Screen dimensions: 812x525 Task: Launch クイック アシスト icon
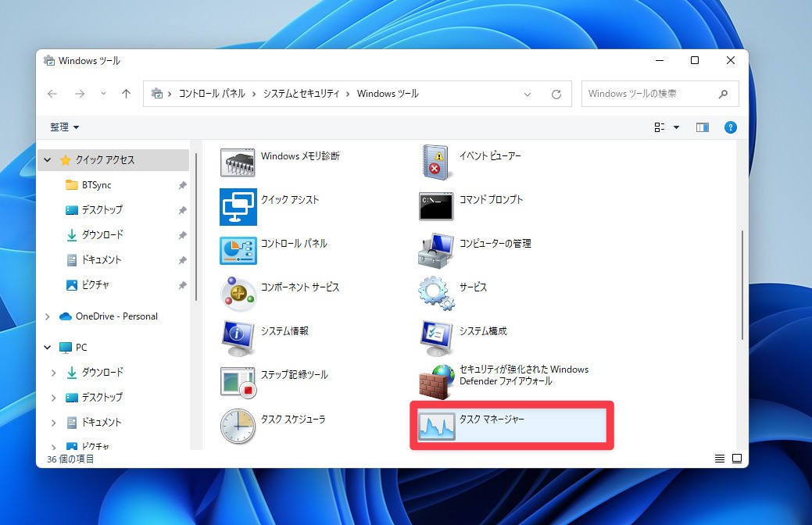click(x=238, y=206)
